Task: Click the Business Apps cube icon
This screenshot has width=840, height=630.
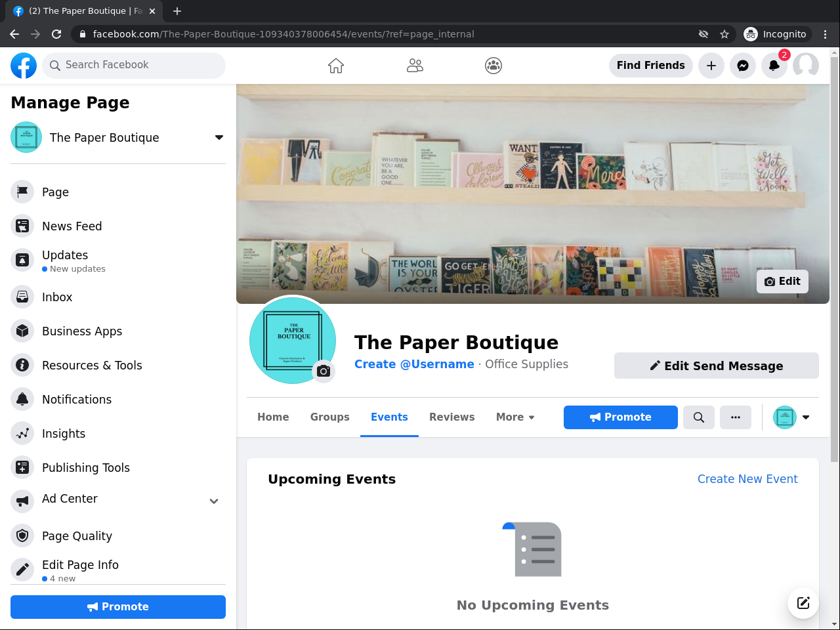Action: pos(22,331)
